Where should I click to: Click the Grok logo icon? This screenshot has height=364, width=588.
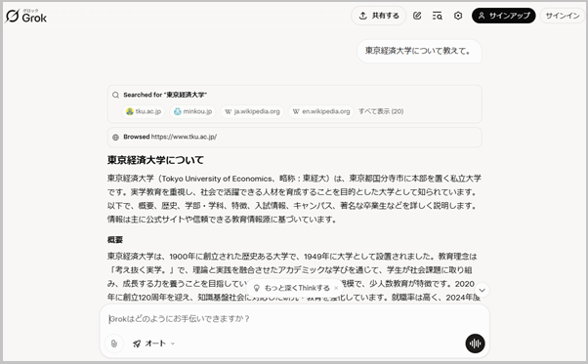click(x=13, y=17)
